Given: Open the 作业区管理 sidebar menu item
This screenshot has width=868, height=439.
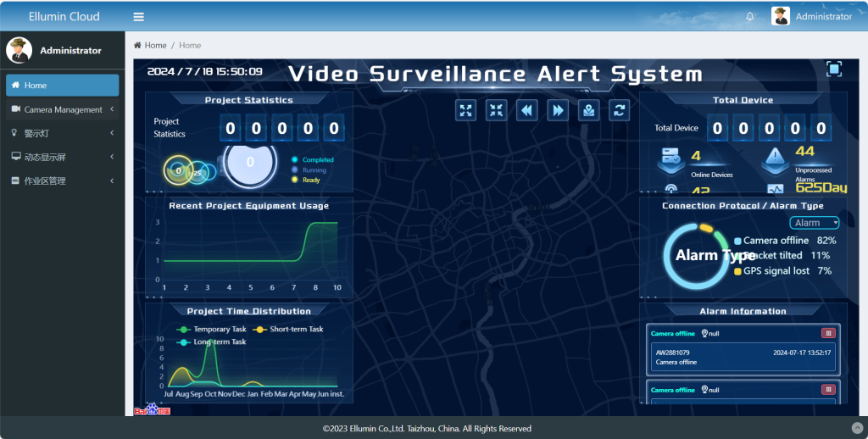Looking at the screenshot, I should tap(63, 181).
